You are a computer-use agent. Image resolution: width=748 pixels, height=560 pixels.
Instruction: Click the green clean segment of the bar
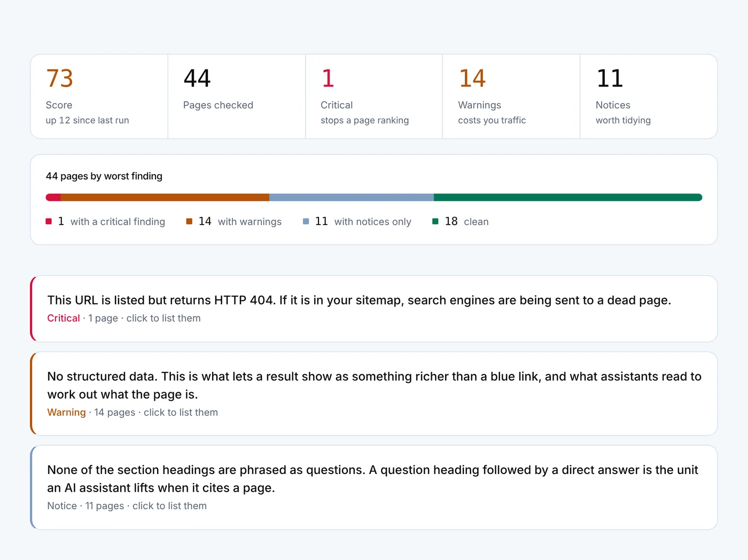[x=568, y=197]
